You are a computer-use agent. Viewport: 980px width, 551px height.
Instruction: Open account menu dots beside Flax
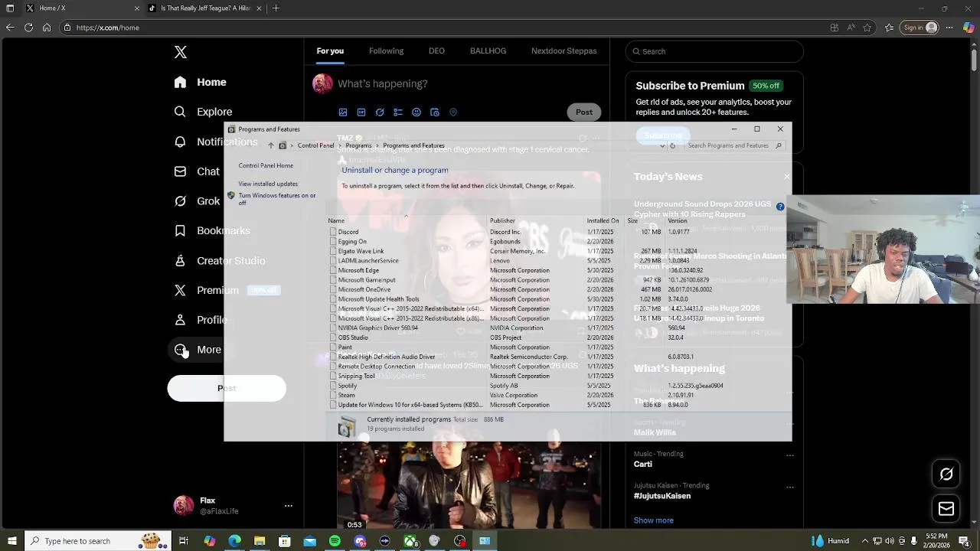pos(289,506)
